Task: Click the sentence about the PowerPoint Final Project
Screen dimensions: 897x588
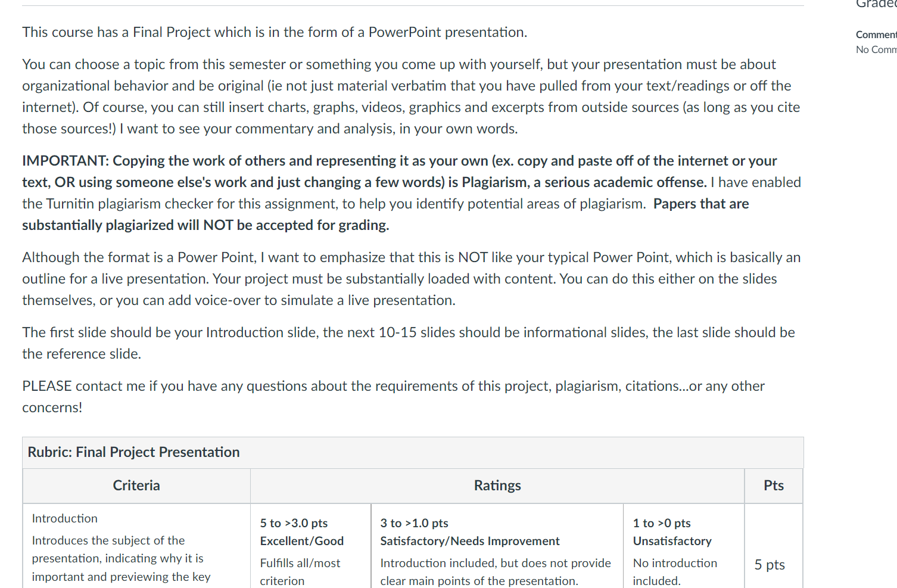Action: 275,32
